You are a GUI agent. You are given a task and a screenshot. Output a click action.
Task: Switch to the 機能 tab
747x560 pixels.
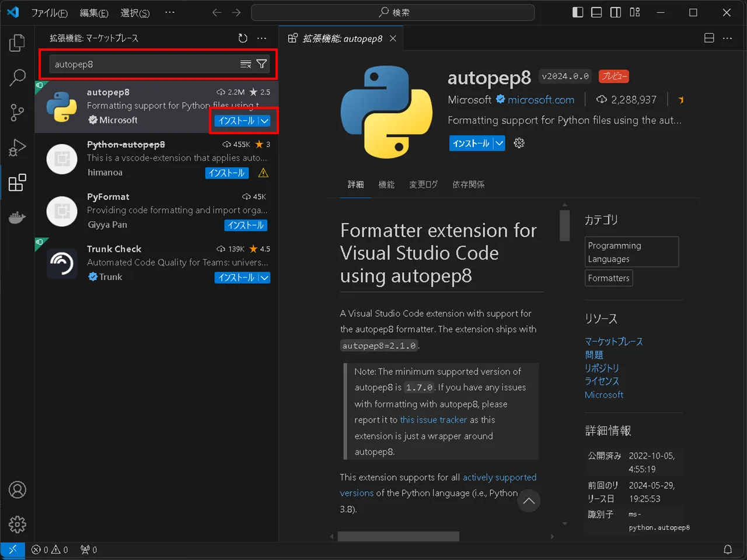coord(386,184)
